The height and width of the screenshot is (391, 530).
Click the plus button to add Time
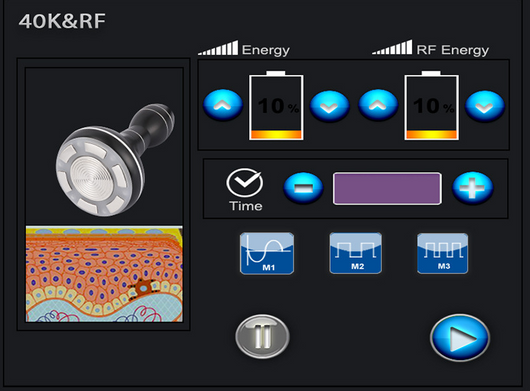pos(473,188)
